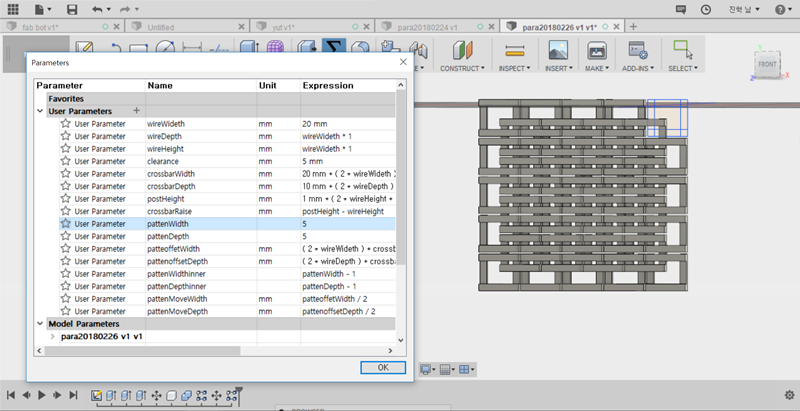
Task: Favorite the wireWideth parameter star
Action: (66, 124)
